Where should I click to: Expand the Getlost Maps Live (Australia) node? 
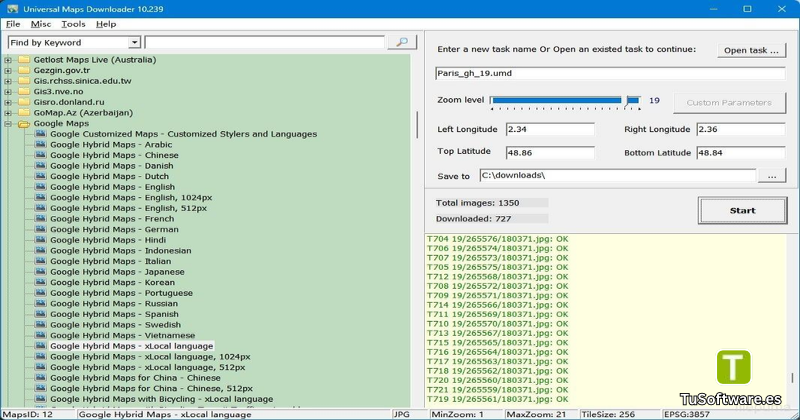pyautogui.click(x=8, y=60)
